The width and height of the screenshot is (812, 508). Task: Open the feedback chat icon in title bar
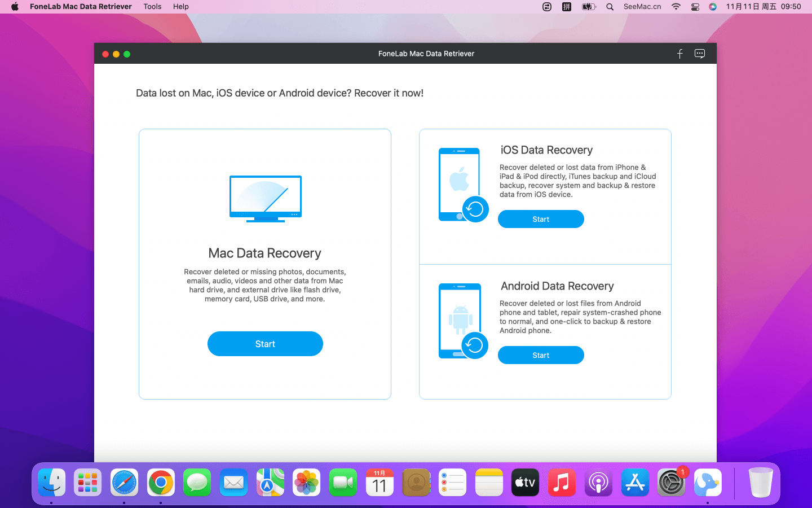(700, 54)
